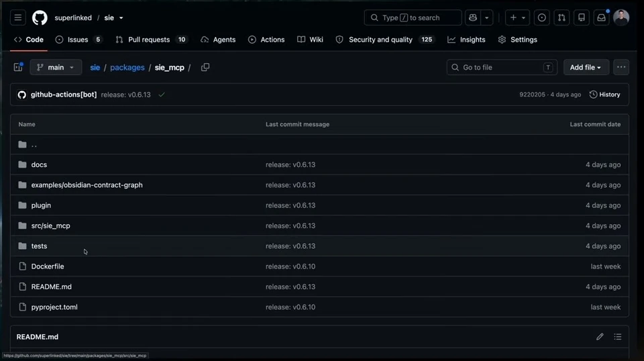
Task: Switch to the Code tab
Action: point(29,40)
